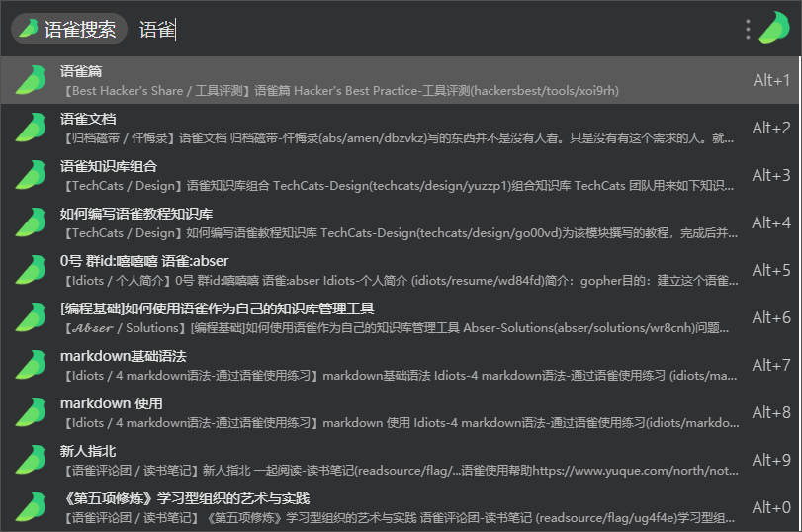802x532 pixels.
Task: Click the Yuque icon beside 语雀知识库组合
Action: point(31,175)
